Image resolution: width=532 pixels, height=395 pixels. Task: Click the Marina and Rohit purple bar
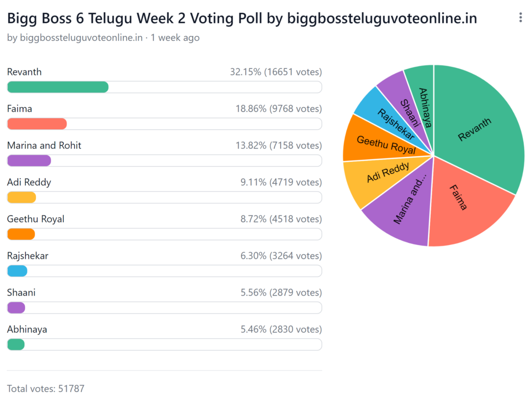point(29,161)
